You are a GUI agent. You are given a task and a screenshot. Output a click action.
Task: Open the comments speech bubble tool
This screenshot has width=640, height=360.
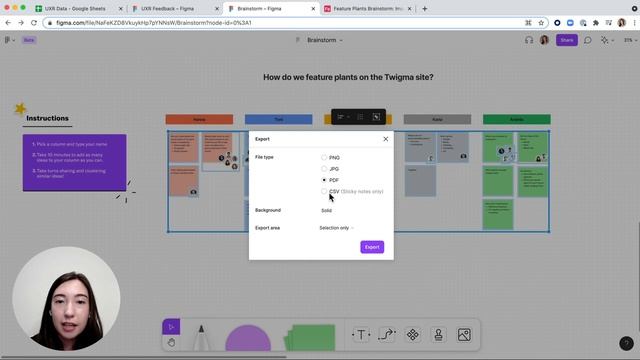588,40
